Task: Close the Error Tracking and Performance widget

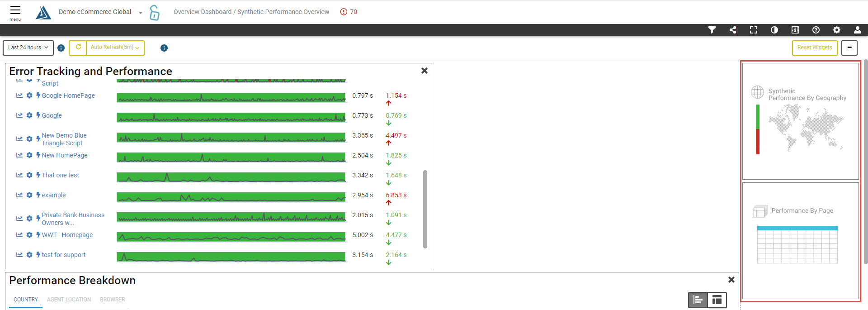Action: pos(425,71)
